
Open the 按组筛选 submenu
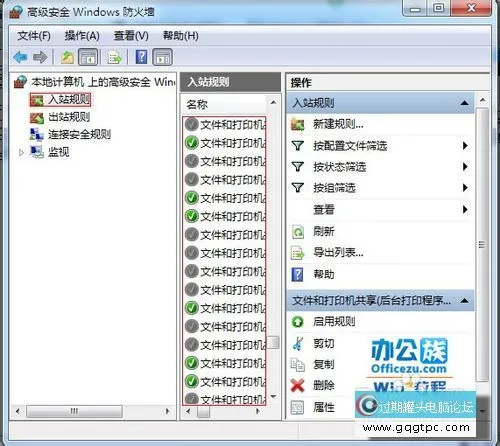tap(381, 188)
